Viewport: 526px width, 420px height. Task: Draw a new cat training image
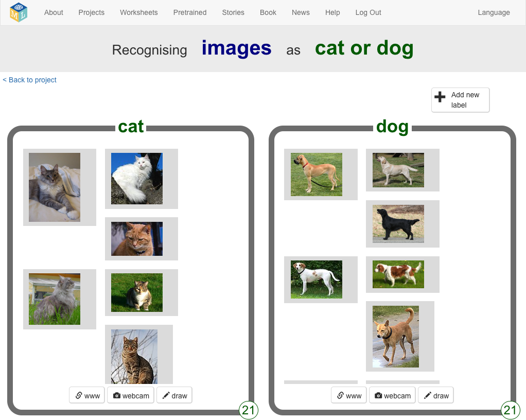pyautogui.click(x=174, y=395)
